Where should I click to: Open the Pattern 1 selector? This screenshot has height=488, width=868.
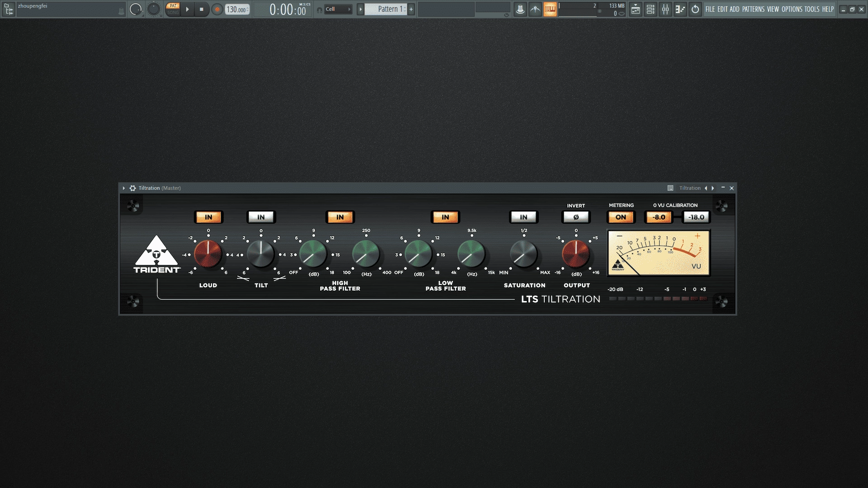click(x=386, y=9)
